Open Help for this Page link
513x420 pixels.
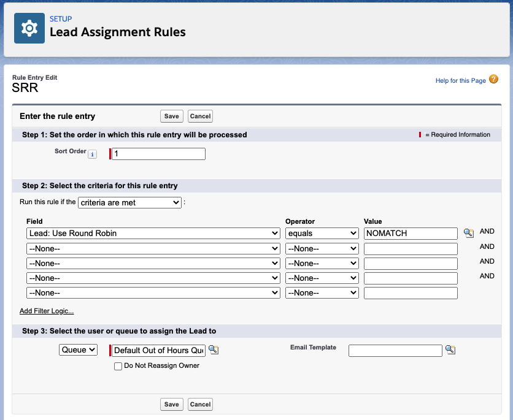(x=460, y=80)
